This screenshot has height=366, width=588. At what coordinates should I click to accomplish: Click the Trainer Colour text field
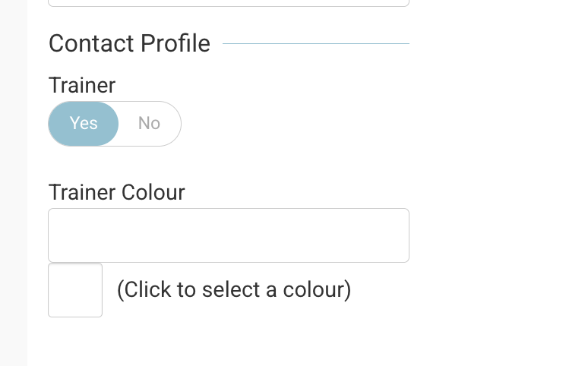[229, 235]
